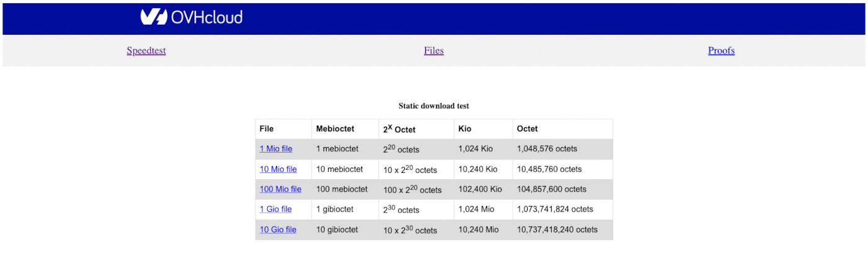Download the 10 Gio file
Screen dimensions: 868x279
tap(278, 229)
